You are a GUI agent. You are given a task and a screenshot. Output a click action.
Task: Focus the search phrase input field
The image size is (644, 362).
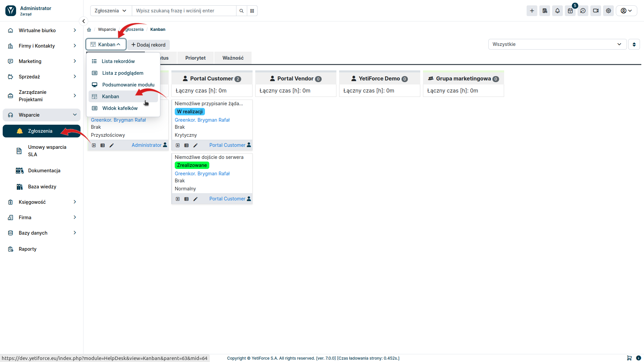[184, 11]
